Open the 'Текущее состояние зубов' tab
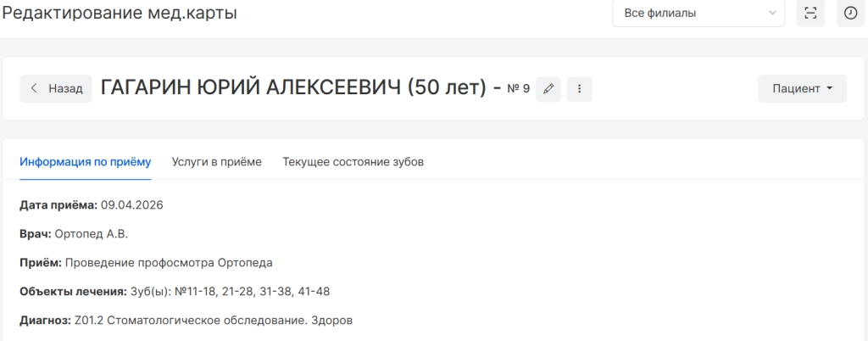 coord(353,162)
